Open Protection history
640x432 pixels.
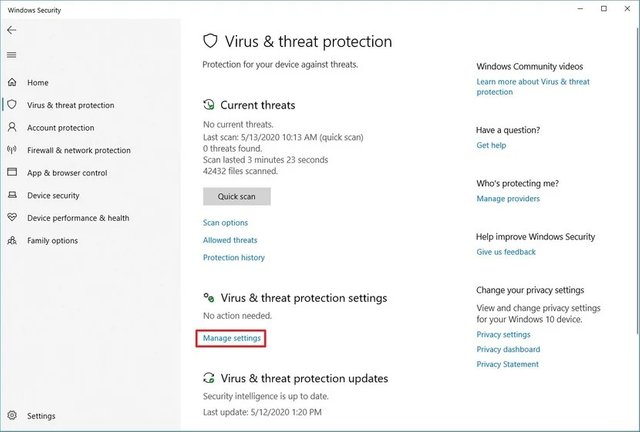click(234, 258)
